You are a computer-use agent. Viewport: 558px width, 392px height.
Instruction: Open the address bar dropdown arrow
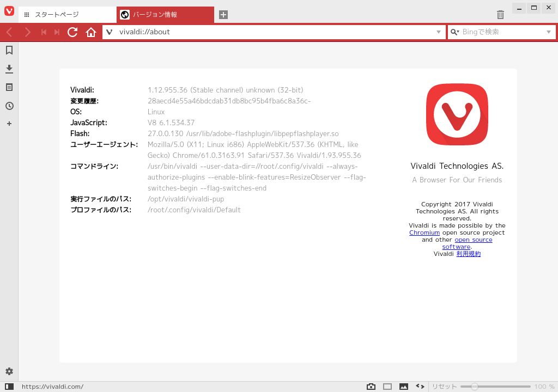439,32
